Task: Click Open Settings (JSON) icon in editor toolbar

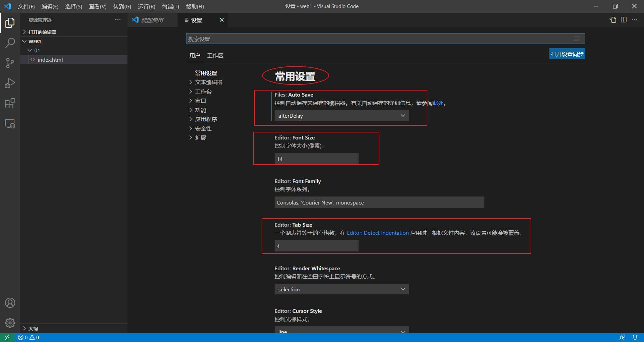Action: coord(613,20)
